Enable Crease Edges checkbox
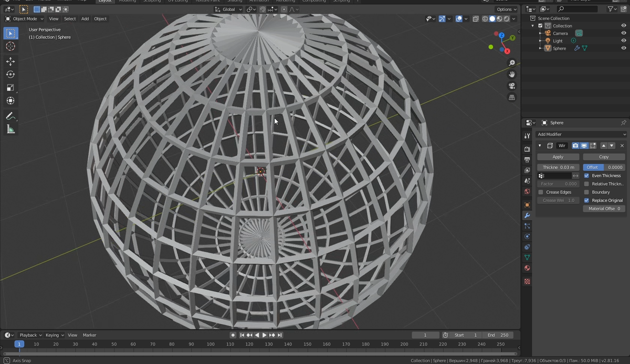The height and width of the screenshot is (364, 630). pos(541,192)
